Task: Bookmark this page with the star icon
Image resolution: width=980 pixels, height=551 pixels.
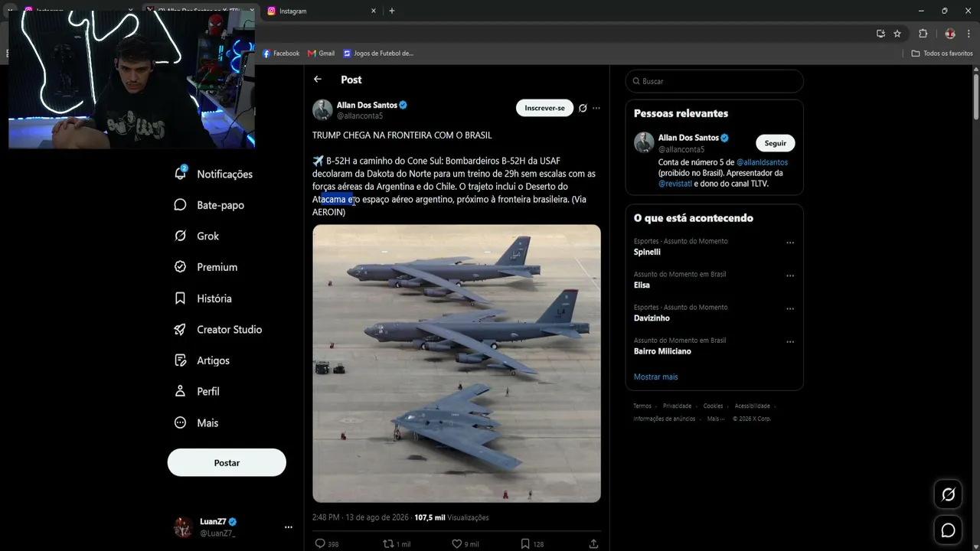Action: pyautogui.click(x=897, y=34)
